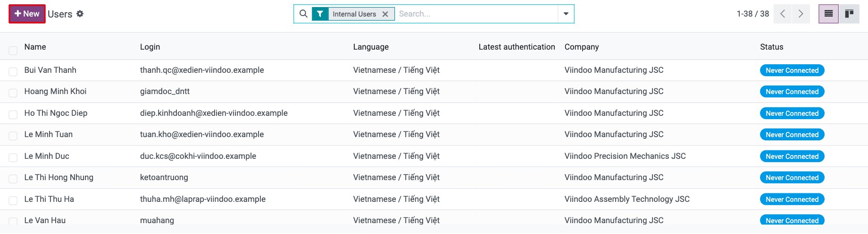868x234 pixels.
Task: Open Le Van Hau user record
Action: click(x=45, y=220)
